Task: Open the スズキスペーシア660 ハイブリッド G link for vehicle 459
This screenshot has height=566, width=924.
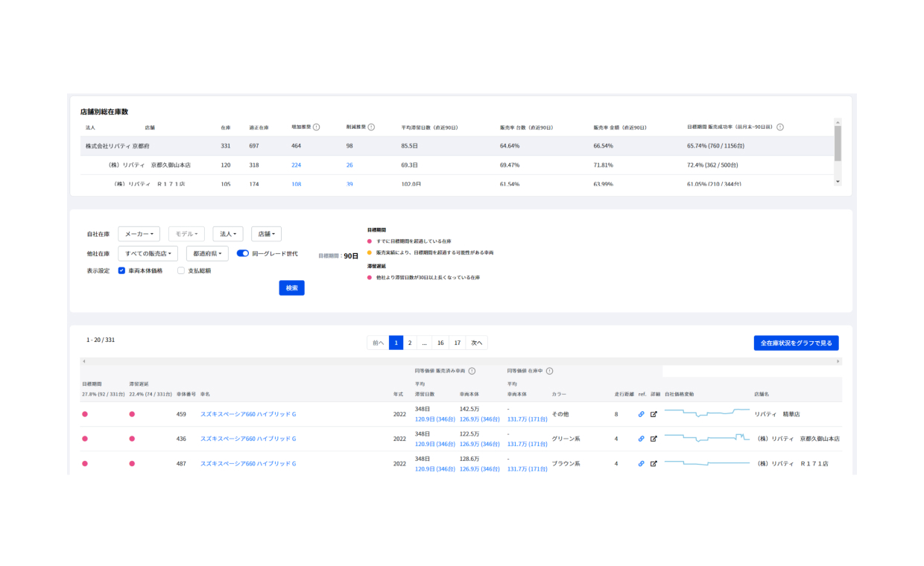Action: tap(248, 414)
